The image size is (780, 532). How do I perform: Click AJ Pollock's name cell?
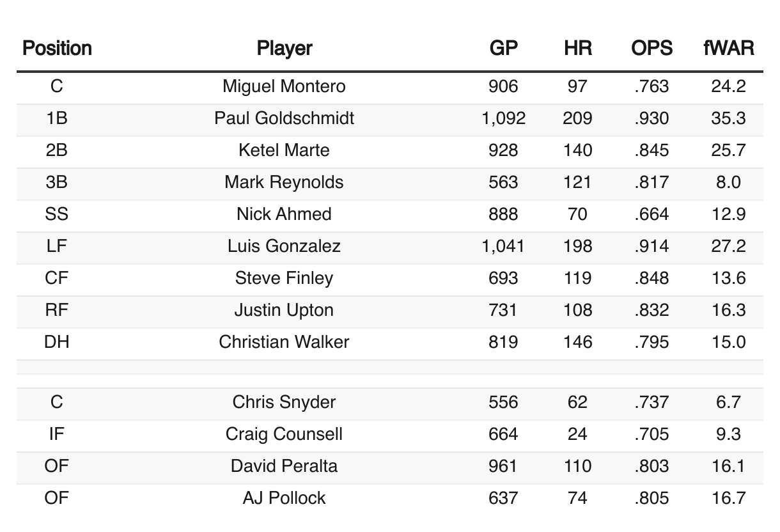(x=284, y=498)
